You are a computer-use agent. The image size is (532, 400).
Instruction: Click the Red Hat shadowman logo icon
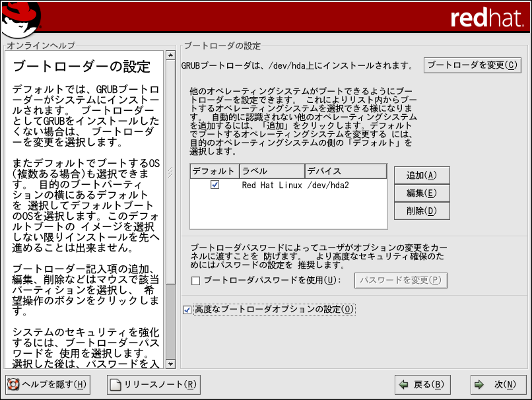pyautogui.click(x=20, y=18)
